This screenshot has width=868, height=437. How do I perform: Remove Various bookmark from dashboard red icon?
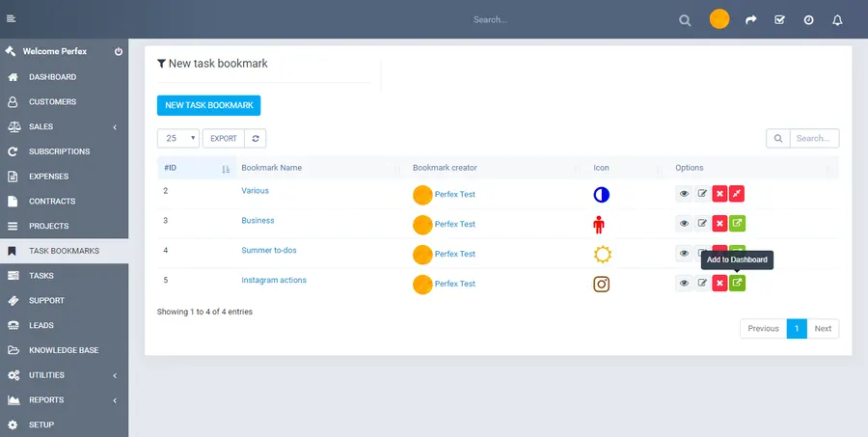pos(737,194)
